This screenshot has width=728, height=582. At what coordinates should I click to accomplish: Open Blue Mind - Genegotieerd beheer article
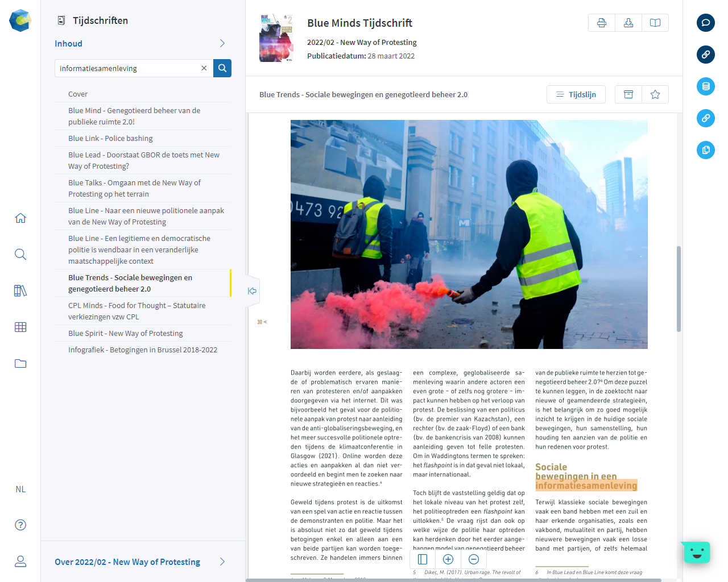click(143, 116)
